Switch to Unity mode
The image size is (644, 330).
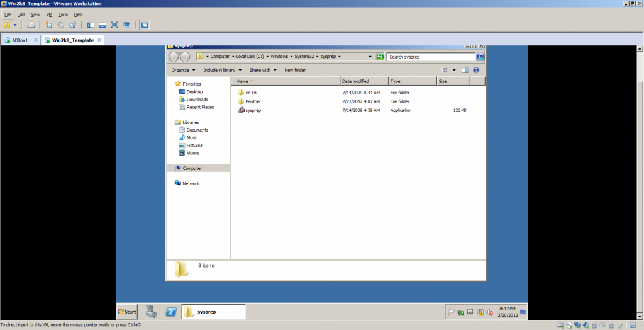127,25
